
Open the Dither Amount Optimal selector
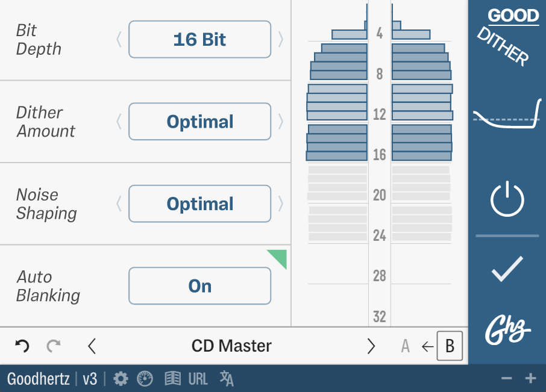pyautogui.click(x=200, y=122)
